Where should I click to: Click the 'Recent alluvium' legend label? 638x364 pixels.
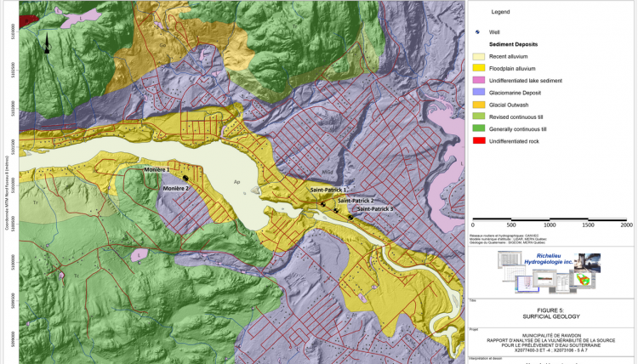coord(508,56)
